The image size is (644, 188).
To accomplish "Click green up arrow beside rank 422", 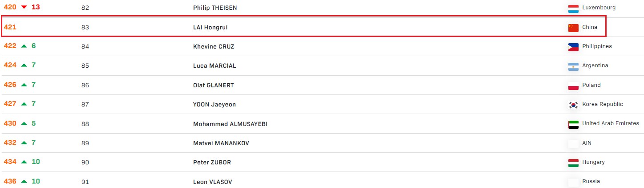I will pos(24,46).
